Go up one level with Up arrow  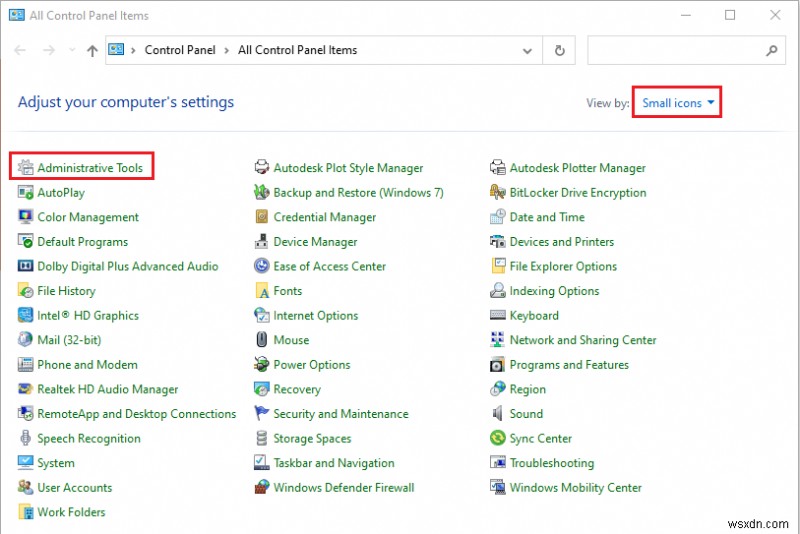92,51
